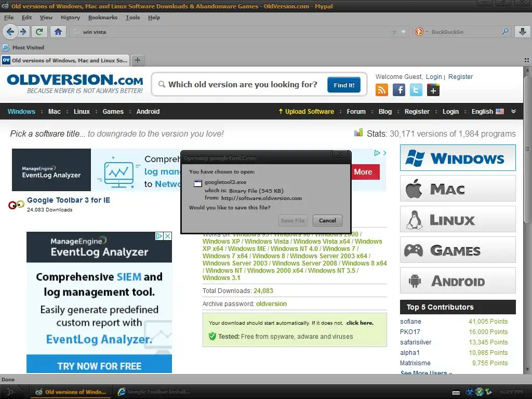532x399 pixels.
Task: Click the keyboard icon in the system tray
Action: click(456, 393)
